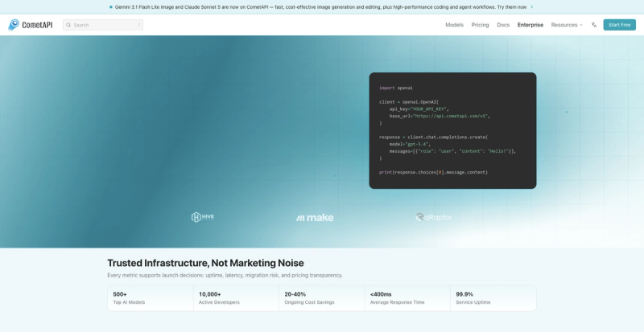Click the search magnifier icon
The image size is (644, 332).
(68, 25)
